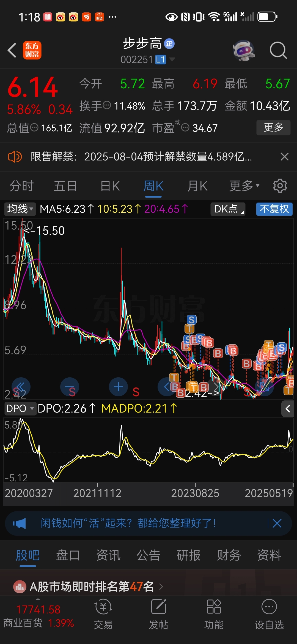Tap the 总值 info icon
Screen dimensions: 297x644
(34, 127)
